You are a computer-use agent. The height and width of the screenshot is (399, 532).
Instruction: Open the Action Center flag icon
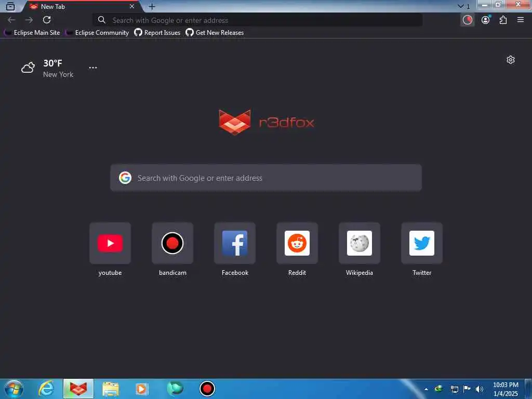pos(467,389)
